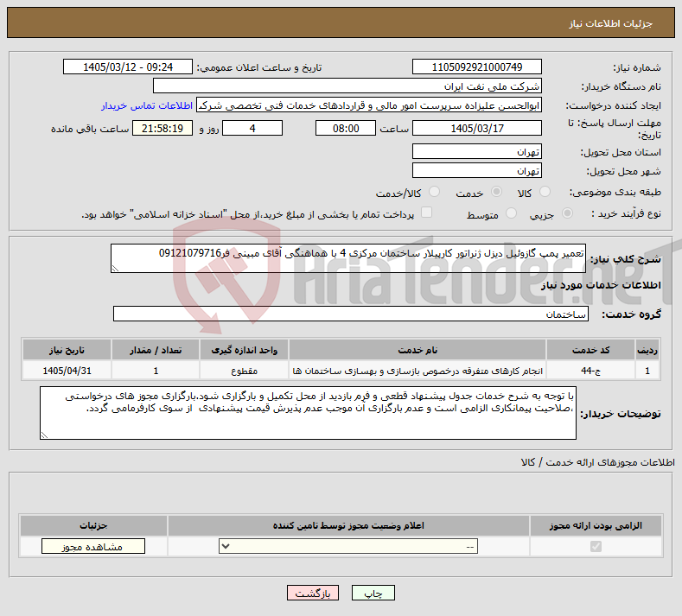Click the گروه خدمت field ساختمان
Screen dimensions: 682x616
click(351, 314)
